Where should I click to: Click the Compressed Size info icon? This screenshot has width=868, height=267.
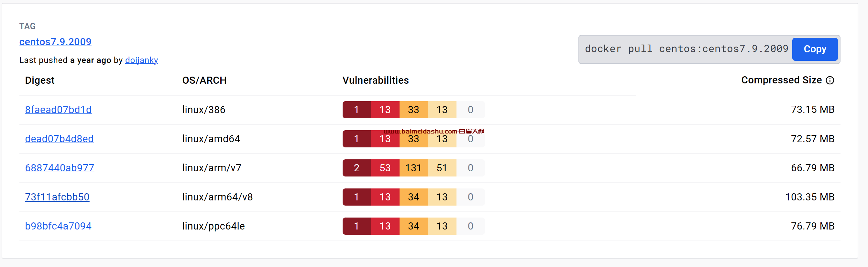(830, 80)
